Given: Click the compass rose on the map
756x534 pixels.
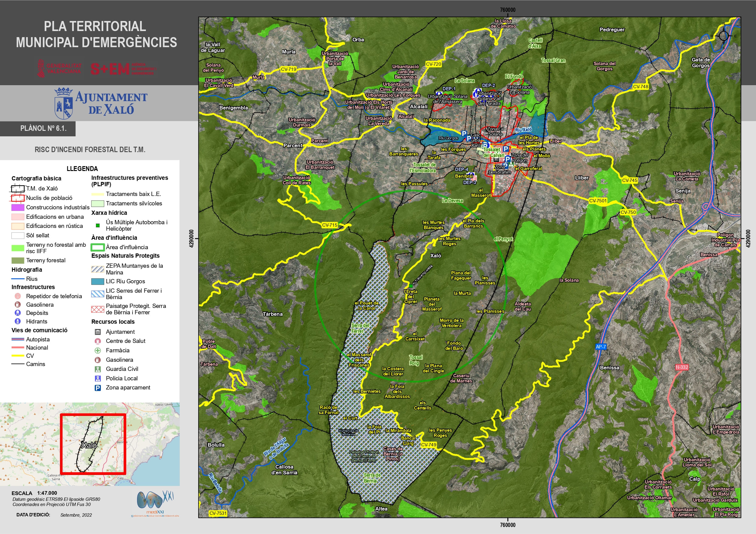Looking at the screenshot, I should [723, 36].
